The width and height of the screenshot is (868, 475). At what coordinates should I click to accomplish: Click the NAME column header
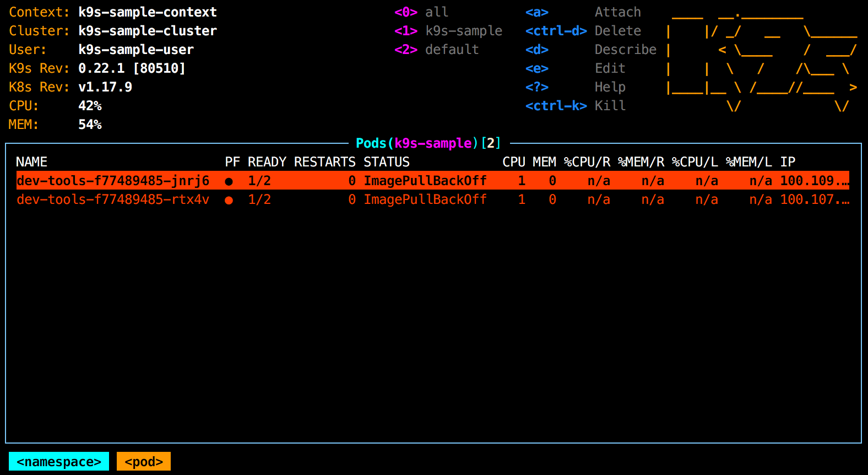point(31,162)
